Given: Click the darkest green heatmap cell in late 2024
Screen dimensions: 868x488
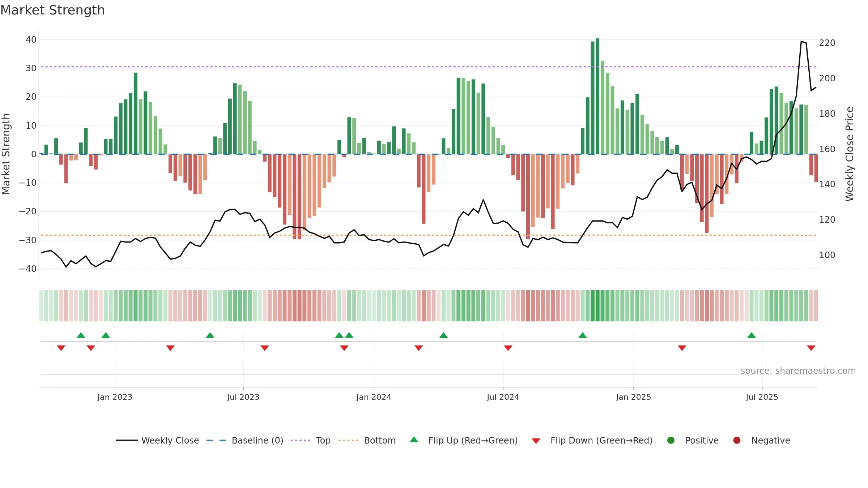Looking at the screenshot, I should (x=597, y=306).
